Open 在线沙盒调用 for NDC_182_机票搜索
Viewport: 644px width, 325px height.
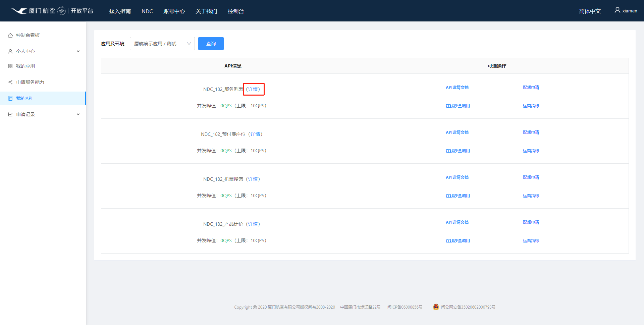[x=458, y=196]
